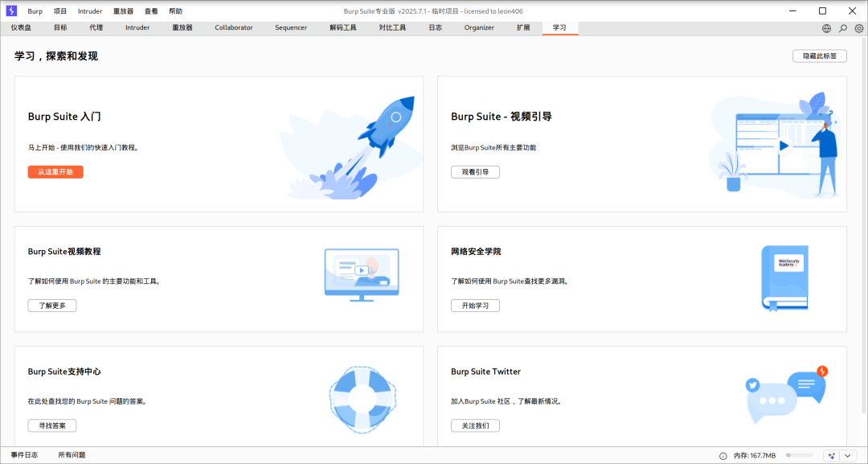Click the info icon in the status bar

(723, 455)
